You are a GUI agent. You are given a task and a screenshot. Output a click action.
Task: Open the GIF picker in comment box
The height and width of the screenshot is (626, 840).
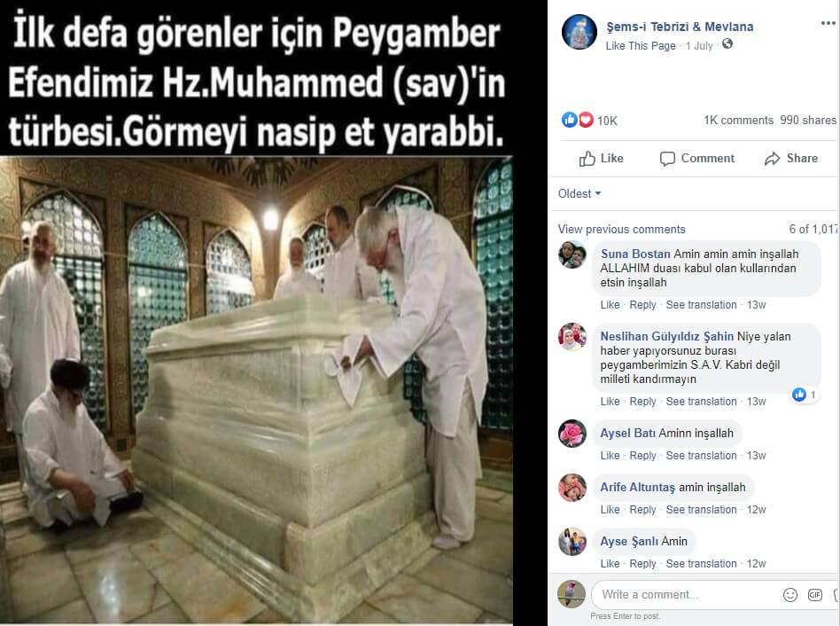click(x=815, y=595)
